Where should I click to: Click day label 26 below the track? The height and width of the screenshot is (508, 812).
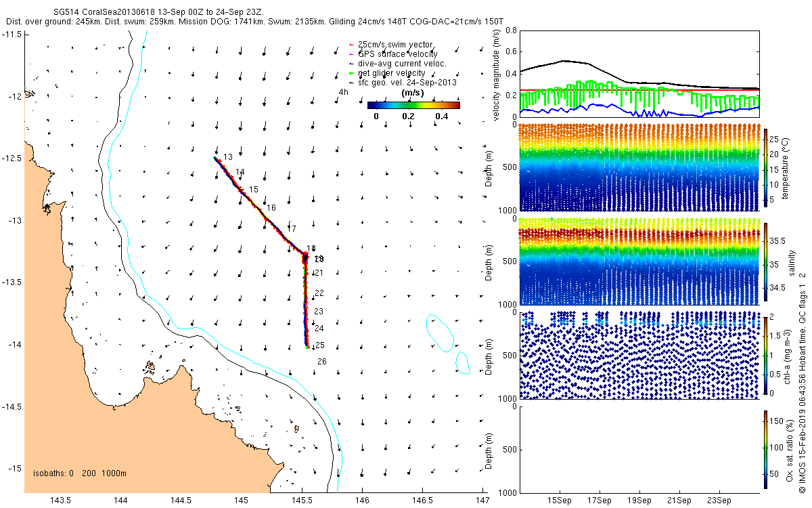pos(322,362)
